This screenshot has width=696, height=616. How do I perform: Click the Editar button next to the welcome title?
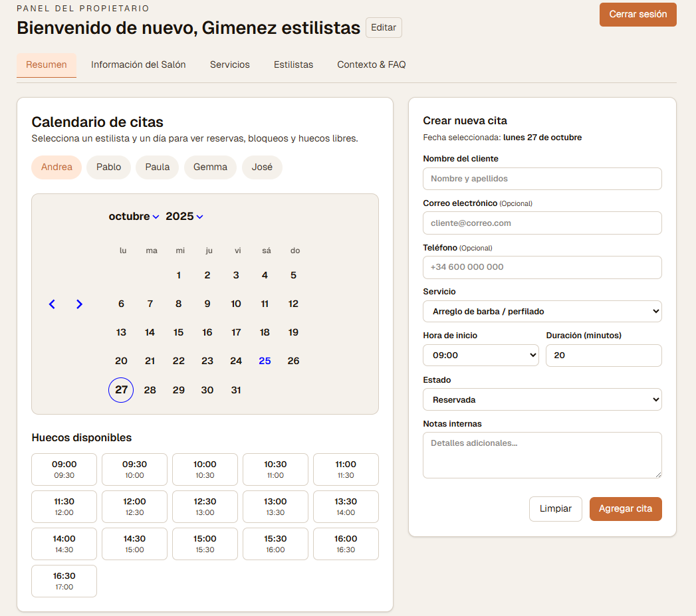click(384, 27)
